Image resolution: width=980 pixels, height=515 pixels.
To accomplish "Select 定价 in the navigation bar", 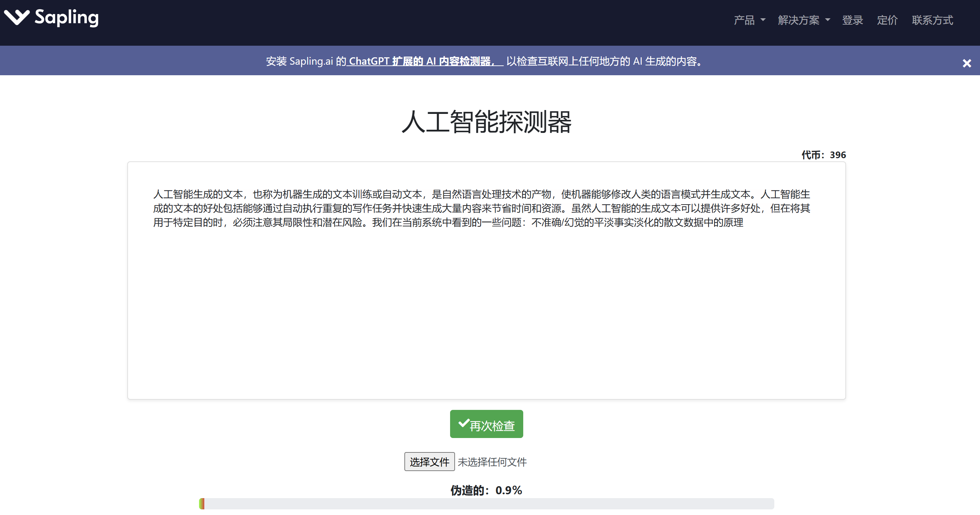I will [887, 20].
